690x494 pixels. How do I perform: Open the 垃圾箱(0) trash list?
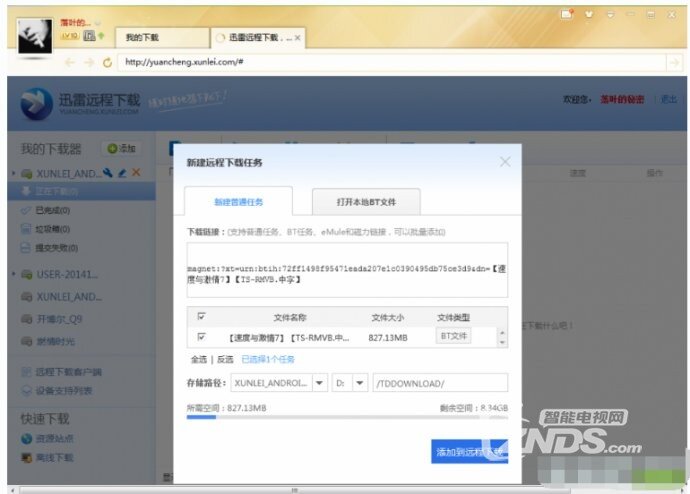click(52, 229)
